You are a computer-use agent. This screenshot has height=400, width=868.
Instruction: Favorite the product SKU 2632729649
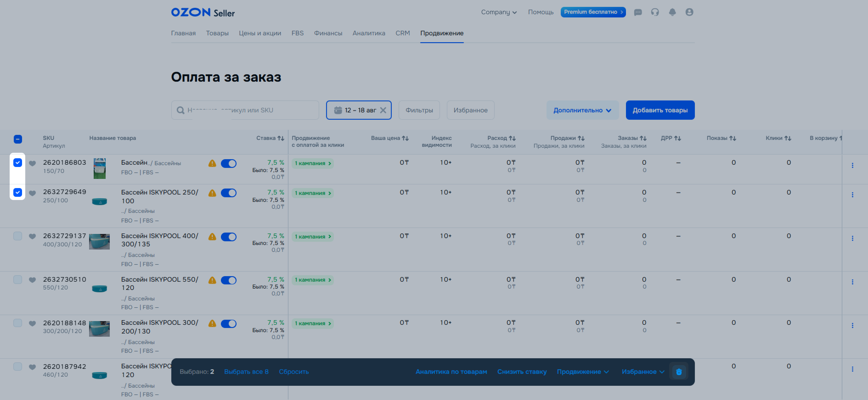(32, 193)
